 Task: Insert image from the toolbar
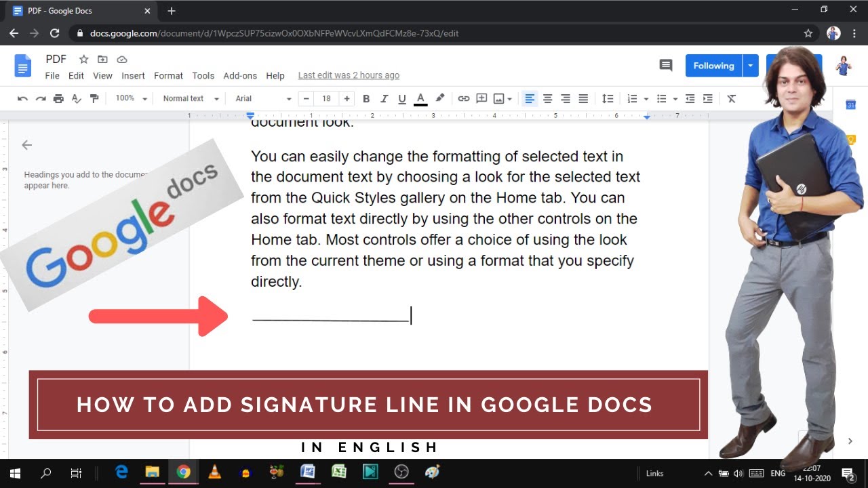499,99
